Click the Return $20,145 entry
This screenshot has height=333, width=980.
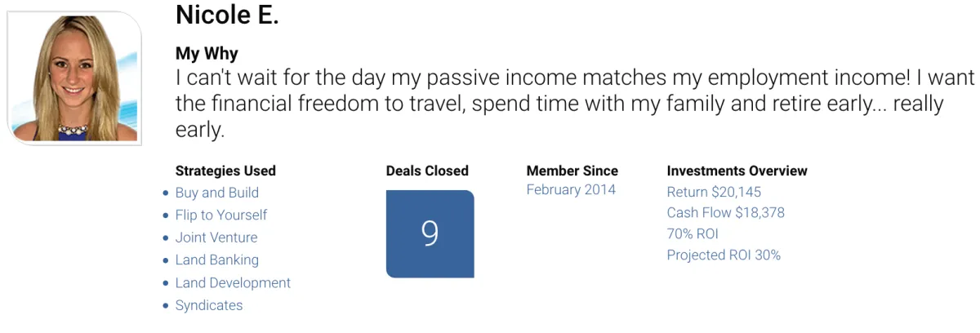pyautogui.click(x=714, y=193)
